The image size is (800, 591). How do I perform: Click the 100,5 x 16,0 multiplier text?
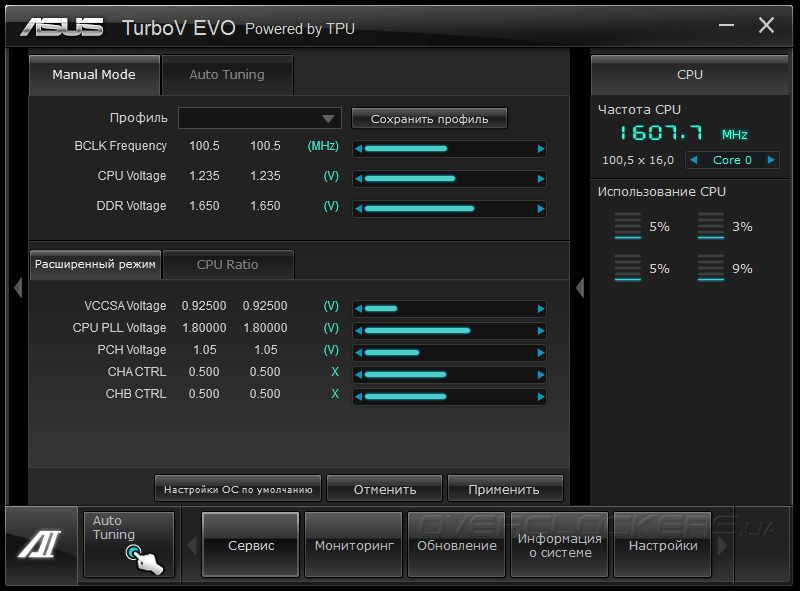pos(638,160)
